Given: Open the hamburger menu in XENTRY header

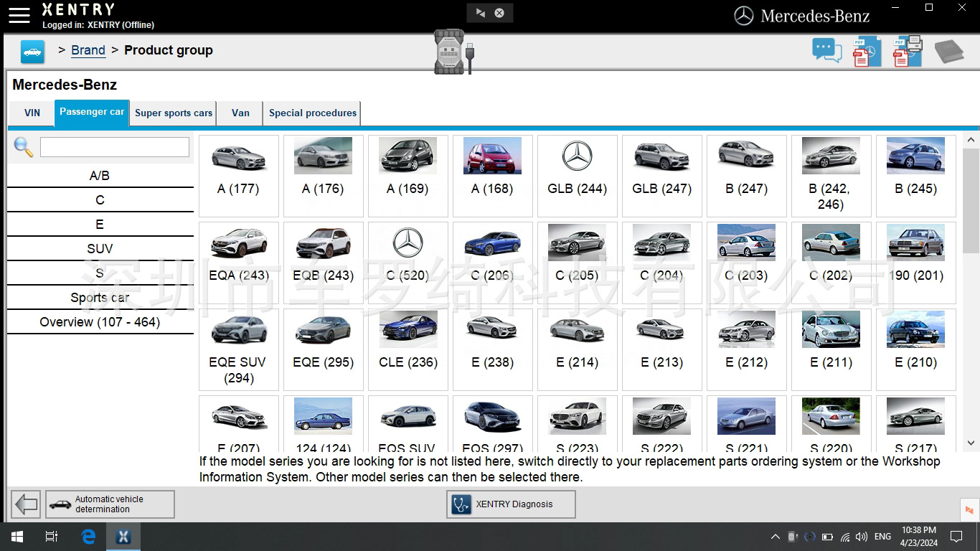Looking at the screenshot, I should coord(19,15).
